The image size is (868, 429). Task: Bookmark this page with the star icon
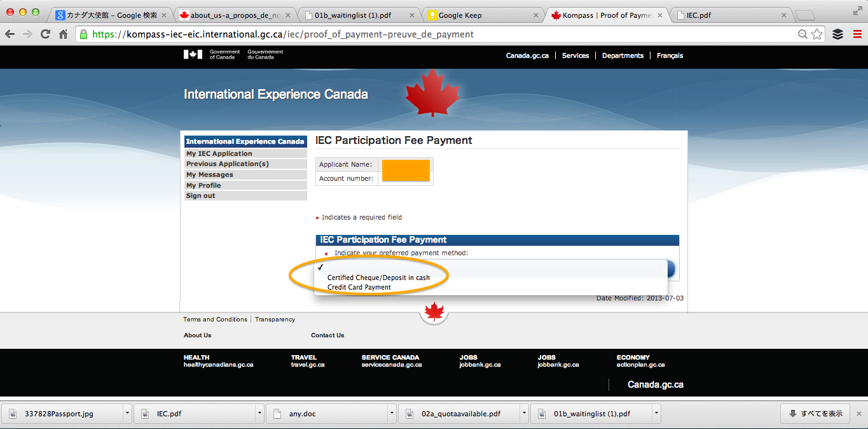(x=816, y=34)
